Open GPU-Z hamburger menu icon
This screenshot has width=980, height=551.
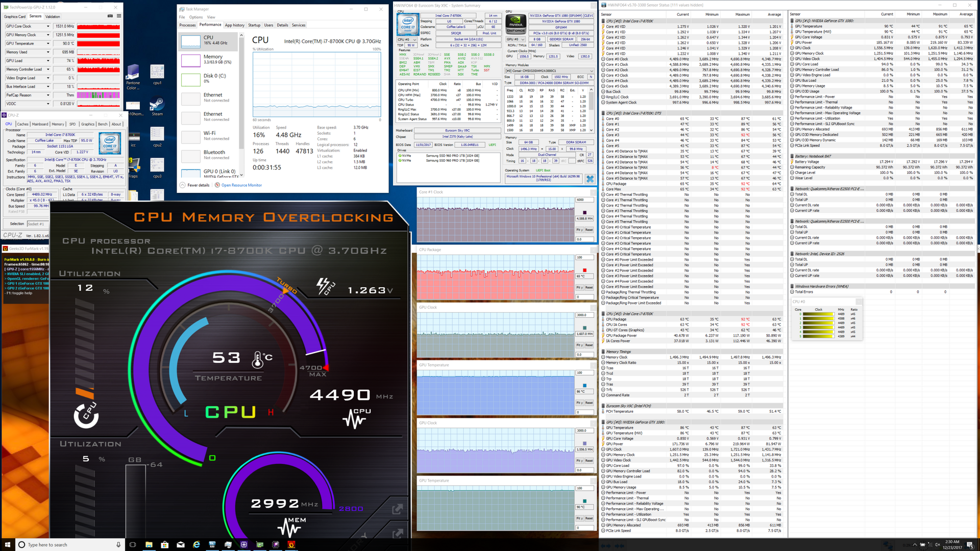[119, 16]
